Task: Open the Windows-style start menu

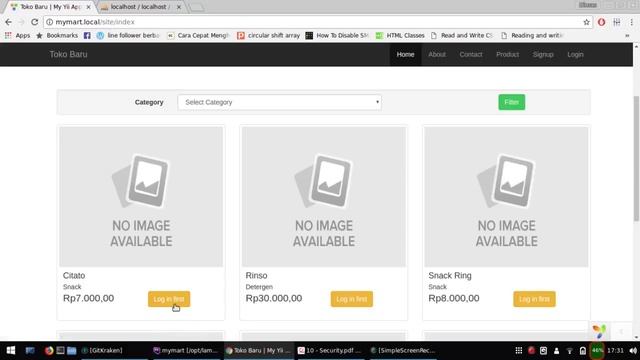Action: pyautogui.click(x=11, y=350)
